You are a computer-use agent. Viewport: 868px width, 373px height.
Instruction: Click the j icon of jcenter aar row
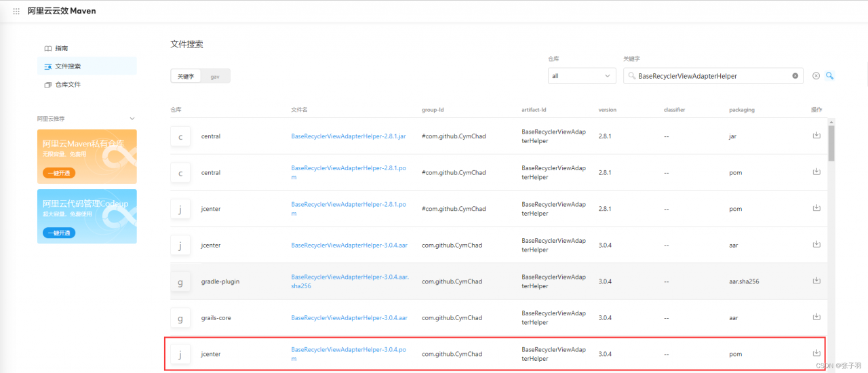tap(180, 246)
